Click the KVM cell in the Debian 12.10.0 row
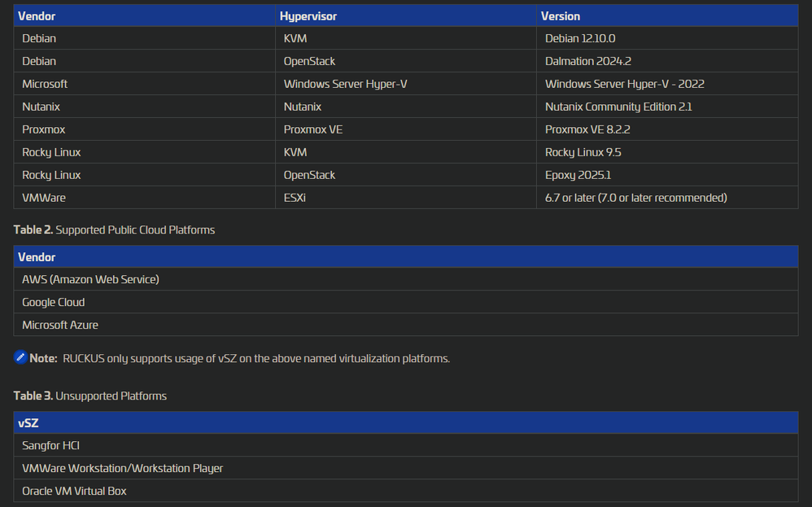Screen dimensions: 812x507 pyautogui.click(x=405, y=38)
